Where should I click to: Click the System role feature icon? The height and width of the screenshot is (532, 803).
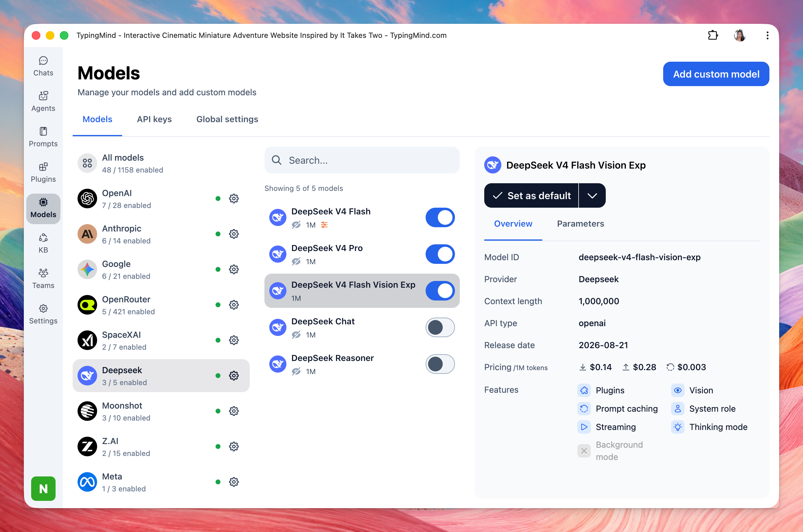coord(678,409)
